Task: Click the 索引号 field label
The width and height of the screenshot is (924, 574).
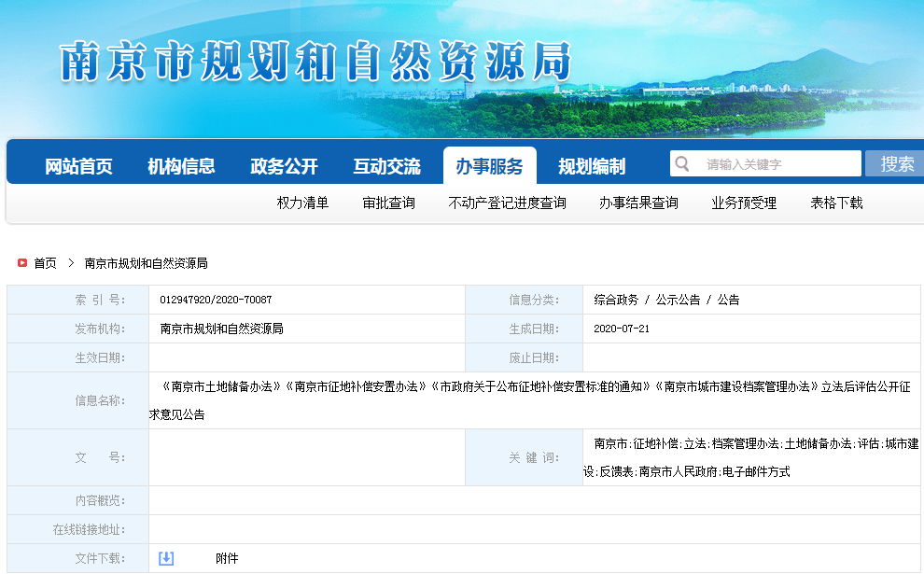Action: 100,300
